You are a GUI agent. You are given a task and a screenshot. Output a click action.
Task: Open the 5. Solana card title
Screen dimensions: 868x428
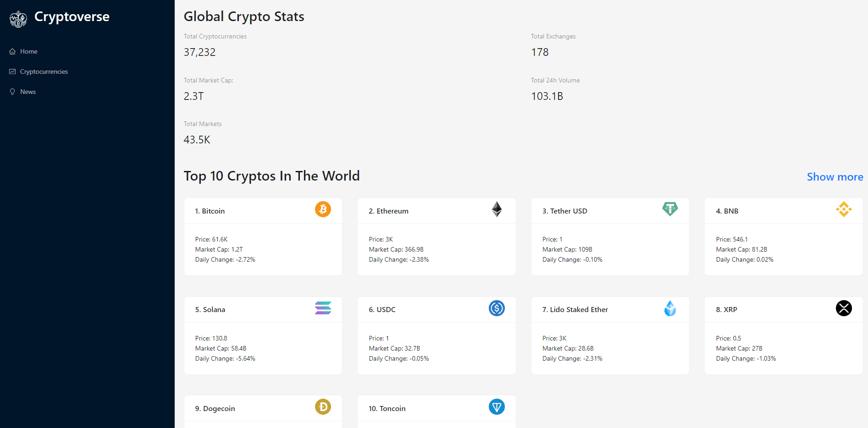[x=210, y=310]
